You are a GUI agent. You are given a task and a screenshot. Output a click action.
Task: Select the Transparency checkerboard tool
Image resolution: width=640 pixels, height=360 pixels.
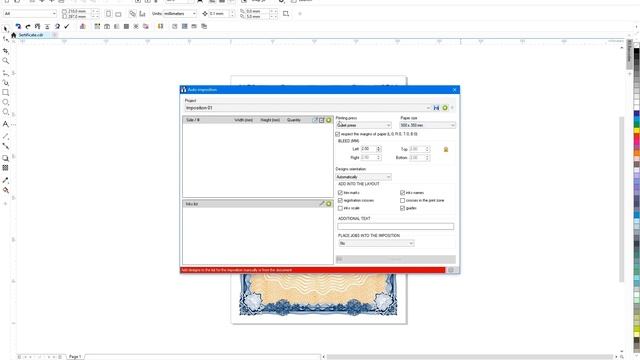pyautogui.click(x=5, y=168)
